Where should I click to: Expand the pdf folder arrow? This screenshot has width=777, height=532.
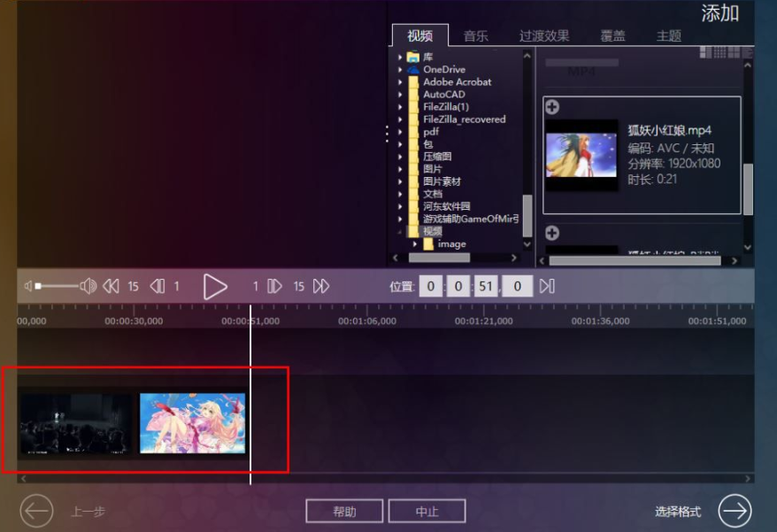pos(400,131)
